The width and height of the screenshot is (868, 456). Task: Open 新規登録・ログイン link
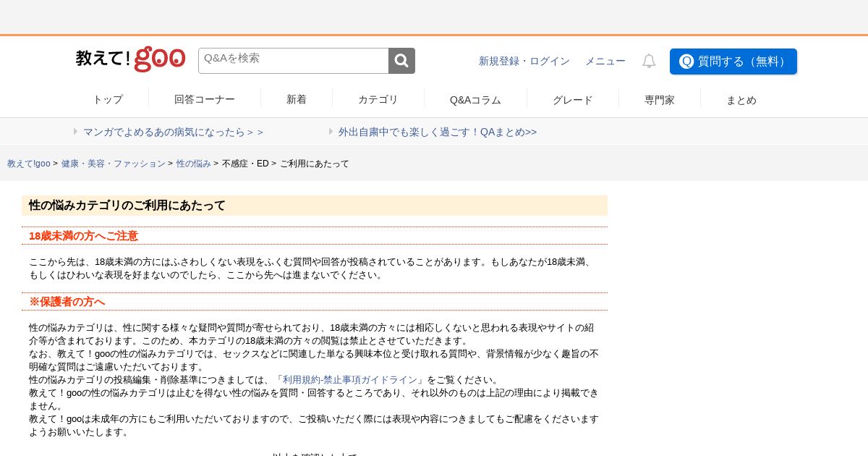[x=524, y=62]
